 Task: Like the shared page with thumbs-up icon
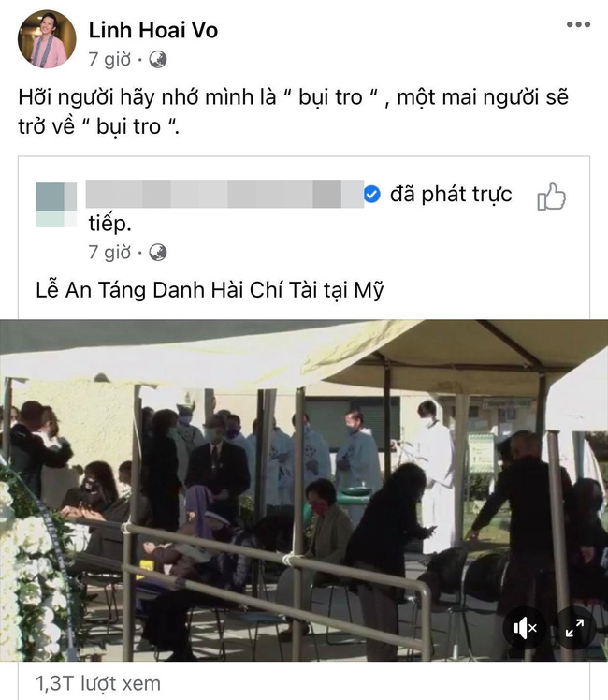click(551, 197)
